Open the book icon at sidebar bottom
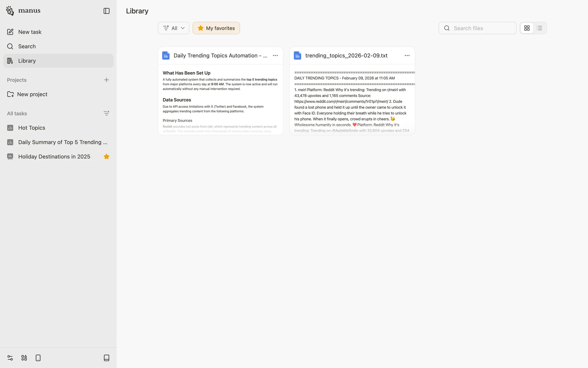The image size is (588, 368). [106, 358]
